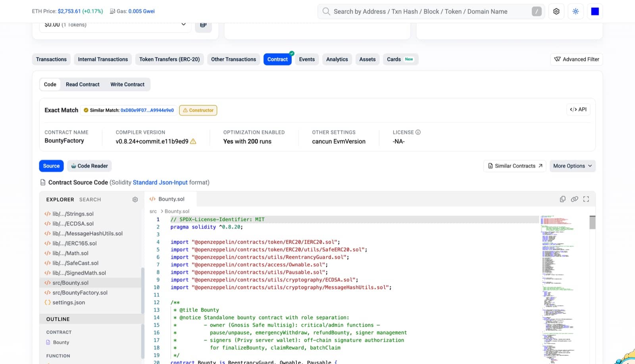Open src/BountyFactory.sol file
Viewport: 635px width, 364px height.
point(80,293)
